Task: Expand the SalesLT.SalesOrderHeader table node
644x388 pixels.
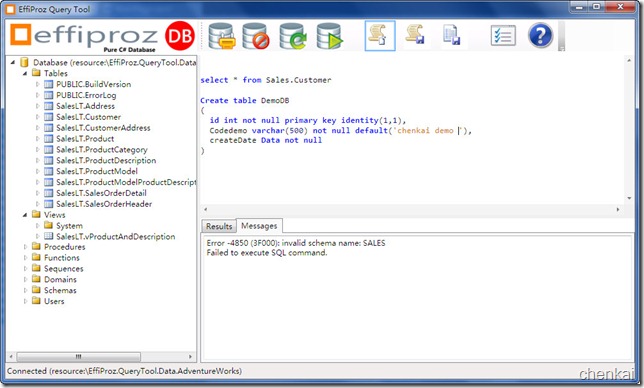Action: 37,204
